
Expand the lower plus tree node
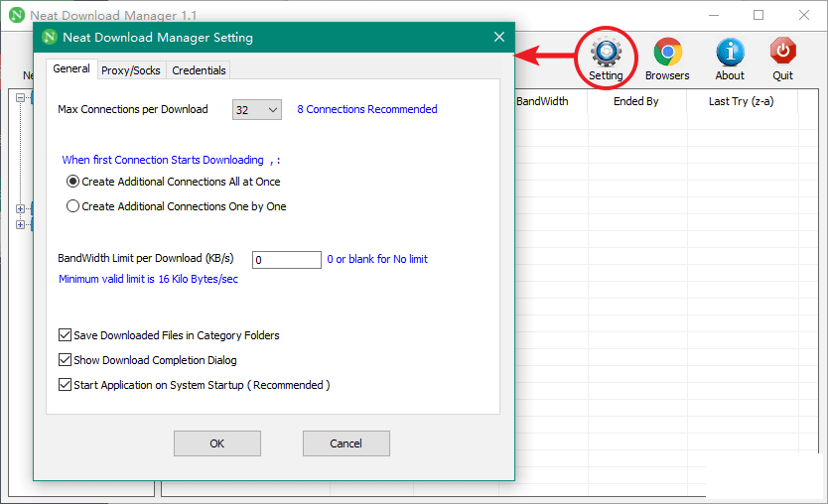click(x=20, y=225)
